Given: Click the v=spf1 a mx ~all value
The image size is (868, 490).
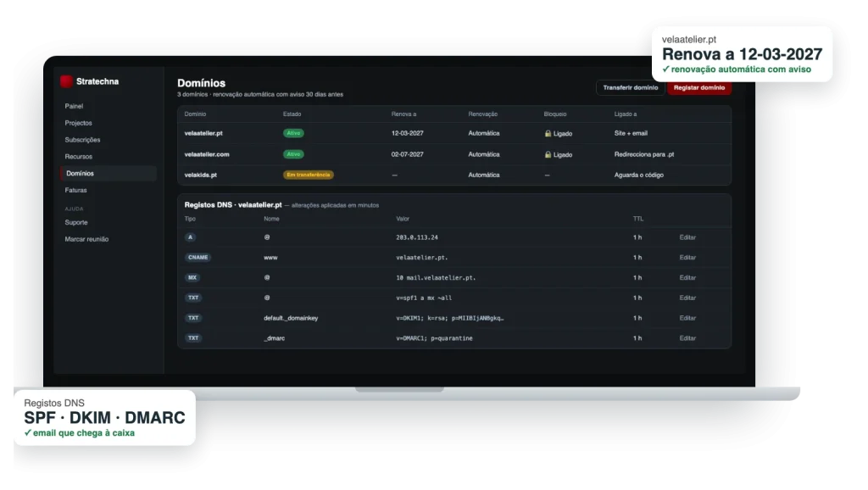Looking at the screenshot, I should (x=424, y=298).
